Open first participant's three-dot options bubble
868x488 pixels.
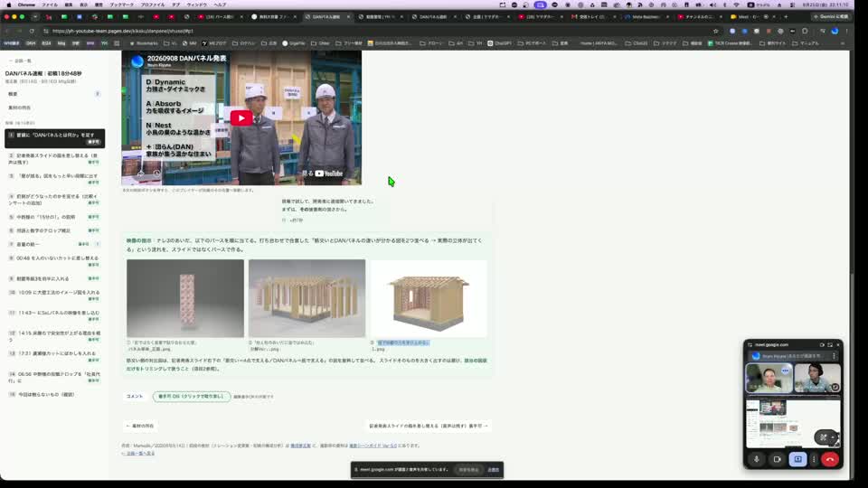[x=785, y=371]
